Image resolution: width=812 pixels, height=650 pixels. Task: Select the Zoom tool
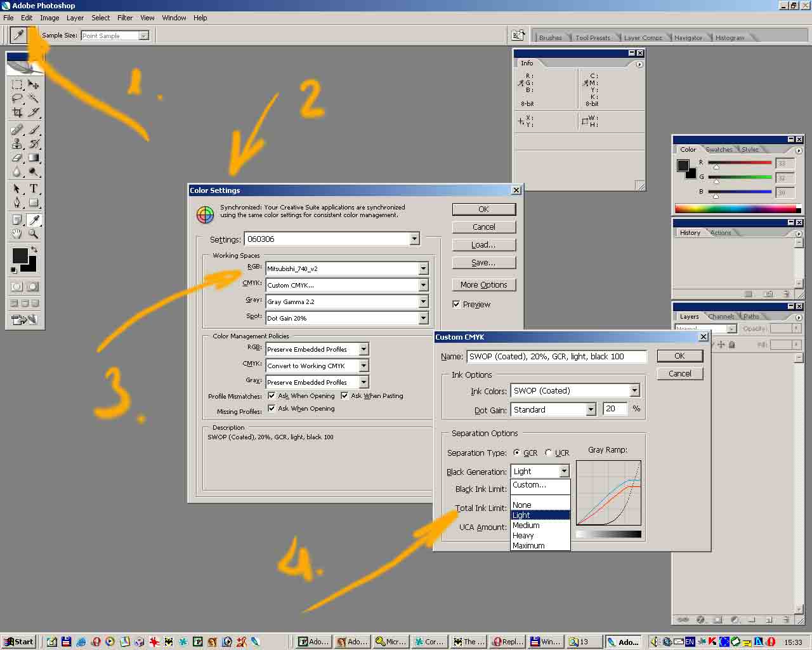pos(33,234)
